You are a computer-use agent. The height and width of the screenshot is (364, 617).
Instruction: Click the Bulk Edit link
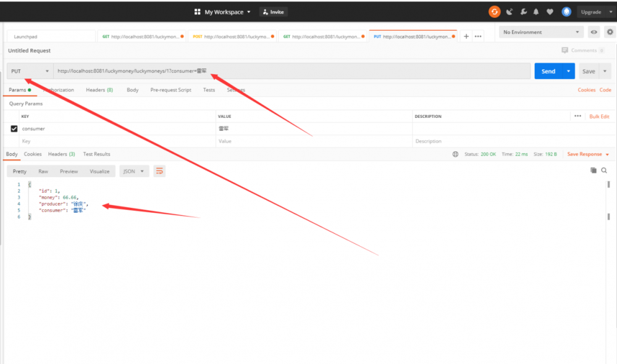[x=599, y=117]
